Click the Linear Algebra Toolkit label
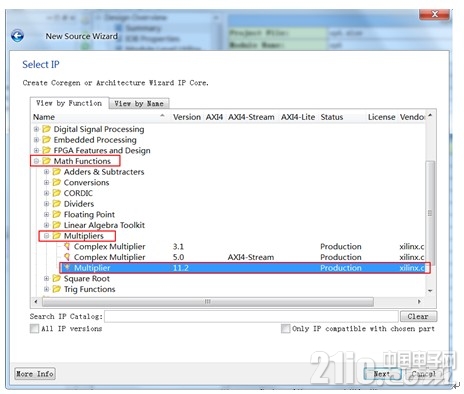Screen dimensions: 464x394 tap(104, 225)
